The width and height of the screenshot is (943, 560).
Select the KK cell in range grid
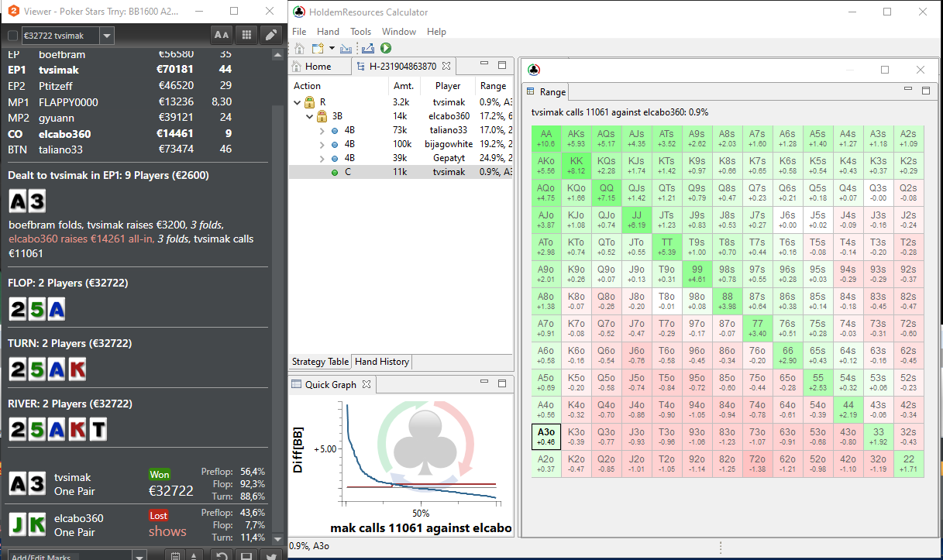pos(576,166)
